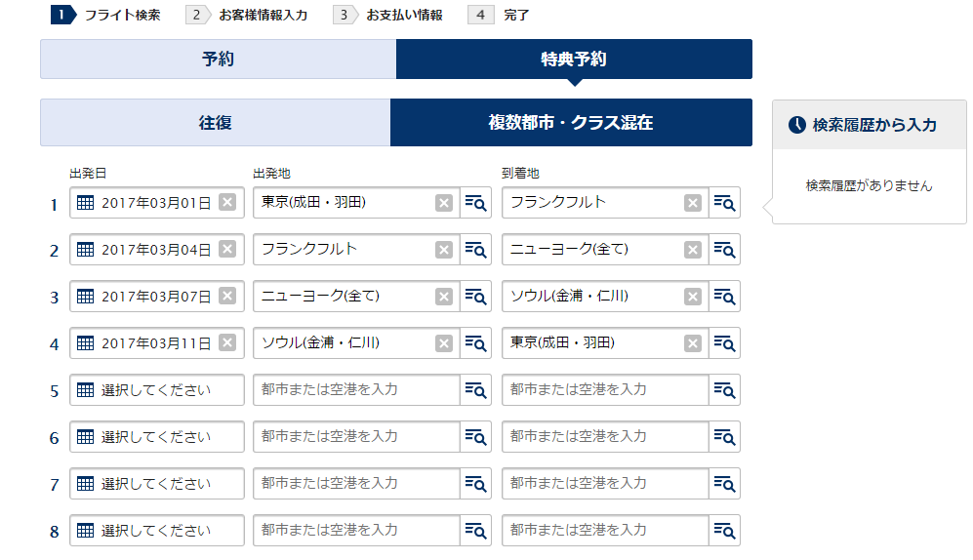Open airport search for row 7 departure
Image resolution: width=973 pixels, height=560 pixels.
click(x=475, y=484)
